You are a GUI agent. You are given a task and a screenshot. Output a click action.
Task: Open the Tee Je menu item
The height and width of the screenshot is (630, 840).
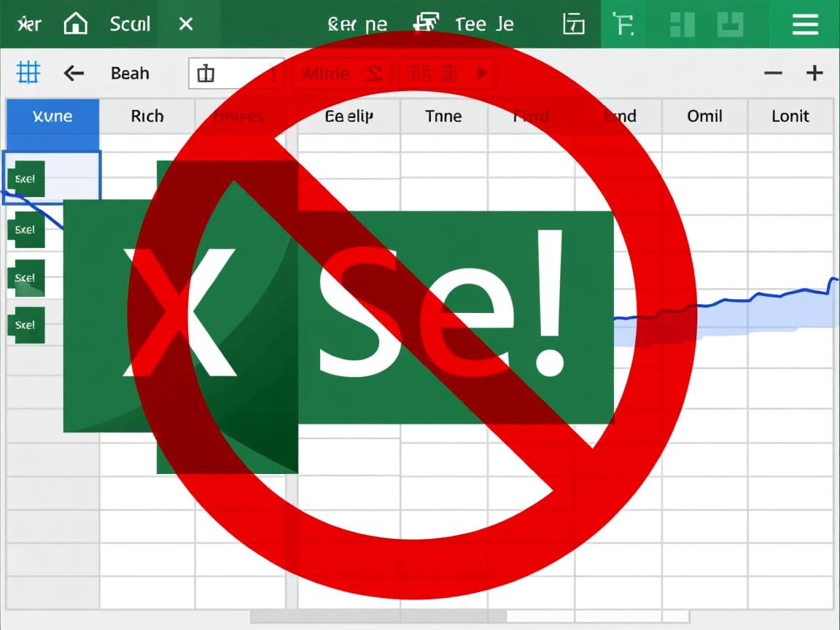click(483, 24)
